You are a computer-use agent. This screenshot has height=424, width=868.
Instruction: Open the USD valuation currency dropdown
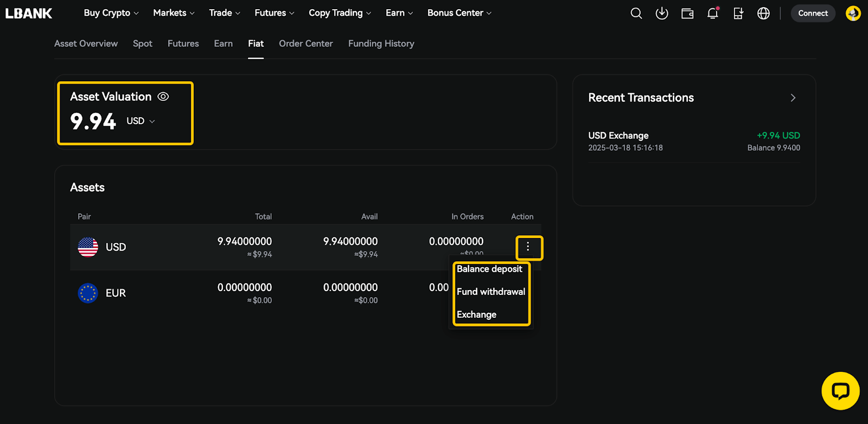point(141,121)
